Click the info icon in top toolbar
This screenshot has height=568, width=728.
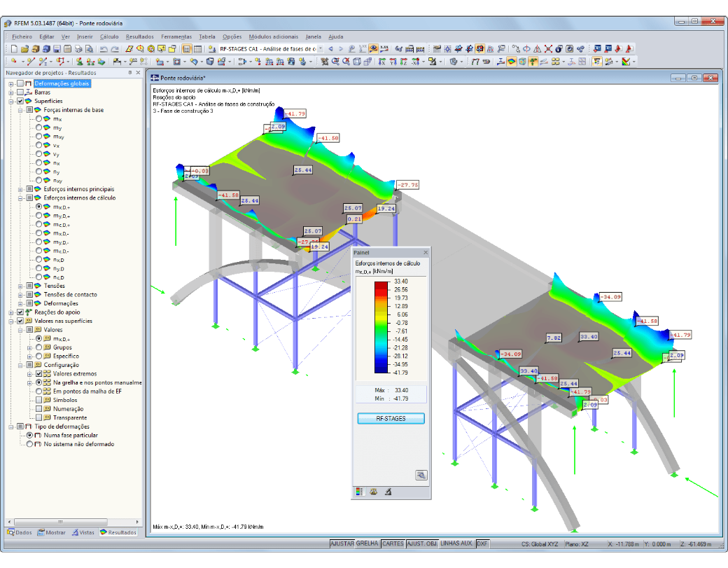[559, 49]
